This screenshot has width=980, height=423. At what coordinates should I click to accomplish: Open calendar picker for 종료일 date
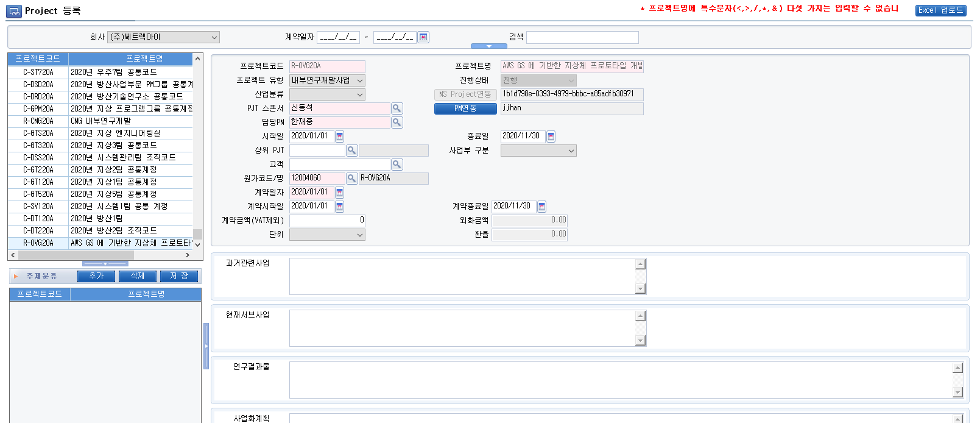point(551,137)
